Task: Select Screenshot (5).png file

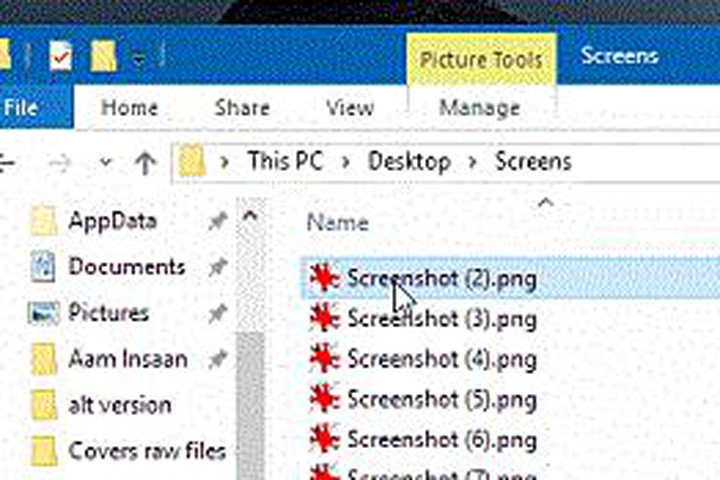Action: tap(442, 400)
